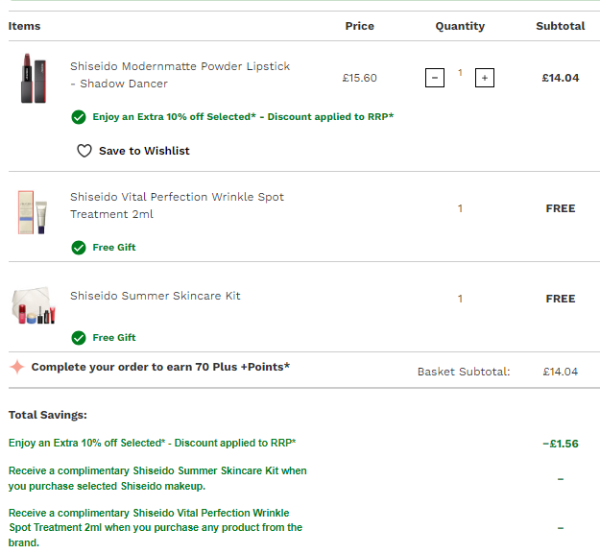600x554 pixels.
Task: Click the green checkmark next to the 10% off offer
Action: [78, 117]
